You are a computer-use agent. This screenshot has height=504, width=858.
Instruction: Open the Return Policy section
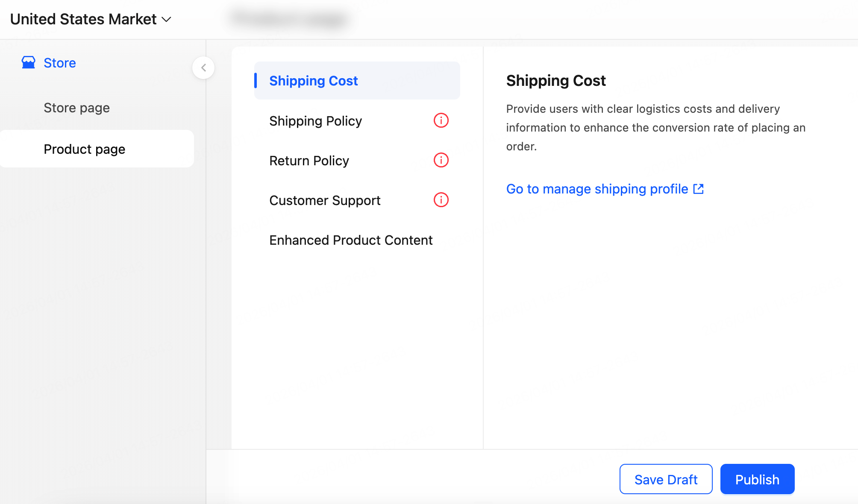(309, 161)
